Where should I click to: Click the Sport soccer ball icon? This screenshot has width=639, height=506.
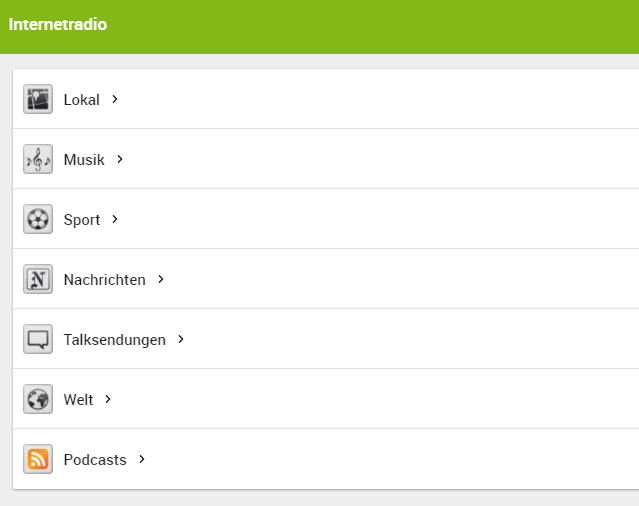click(38, 219)
